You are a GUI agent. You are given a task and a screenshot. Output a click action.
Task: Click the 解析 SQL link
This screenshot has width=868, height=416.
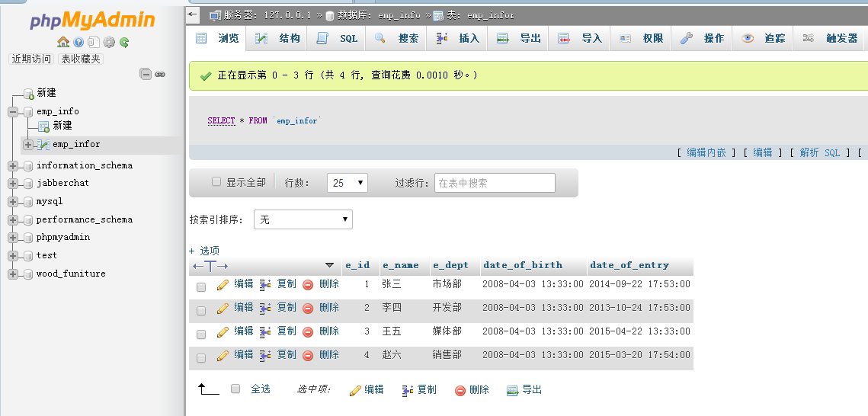[820, 152]
